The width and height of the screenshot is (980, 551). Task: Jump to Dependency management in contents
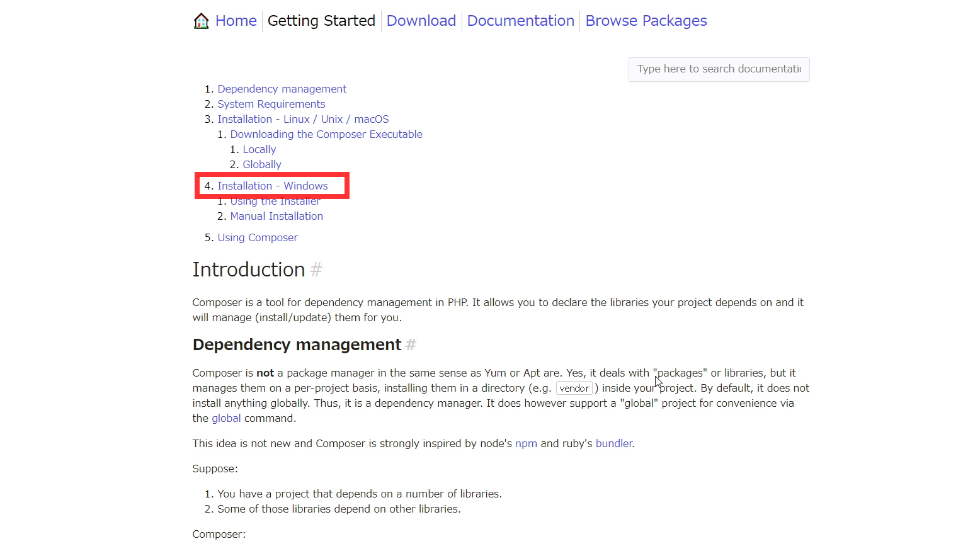282,89
